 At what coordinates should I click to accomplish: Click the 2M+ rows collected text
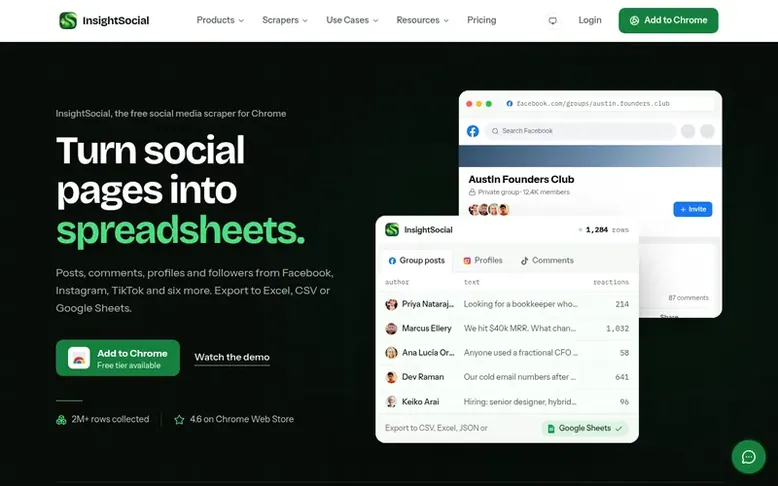110,419
